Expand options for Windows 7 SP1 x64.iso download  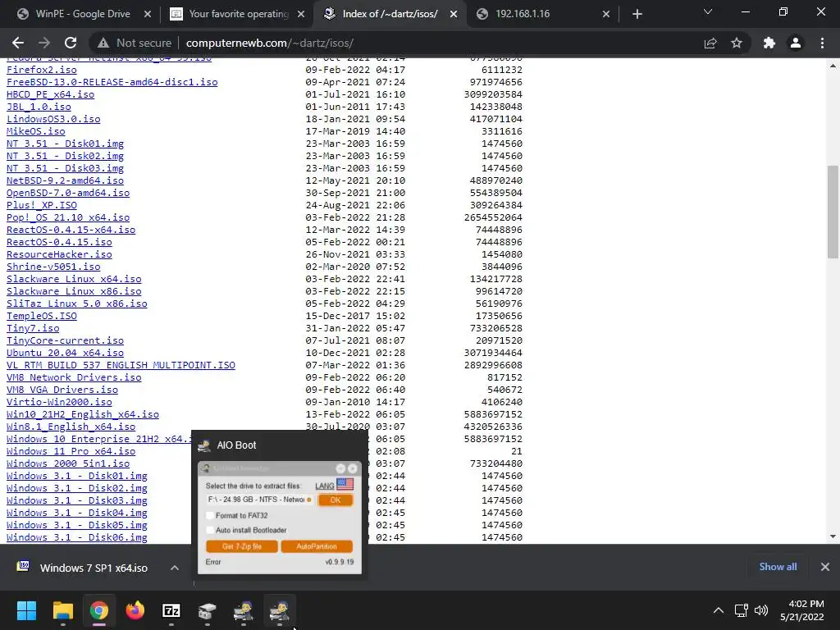[x=175, y=568]
